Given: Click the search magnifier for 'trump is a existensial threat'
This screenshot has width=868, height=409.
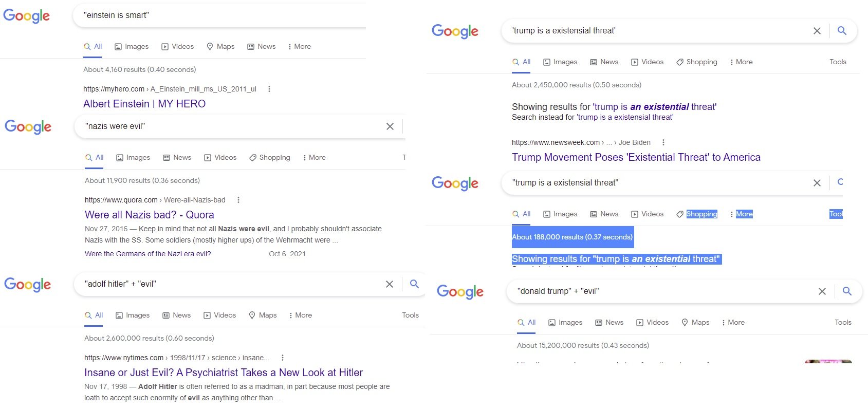Looking at the screenshot, I should 842,31.
